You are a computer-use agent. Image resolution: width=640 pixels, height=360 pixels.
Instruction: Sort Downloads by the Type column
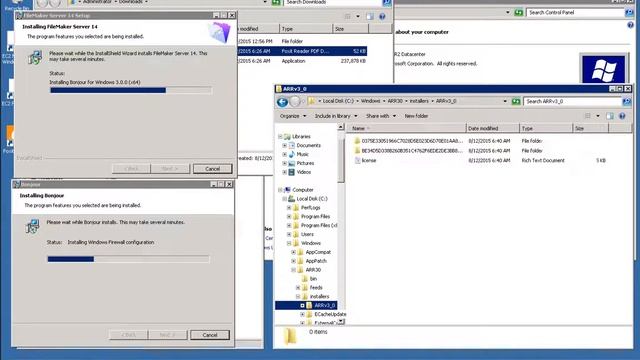(x=306, y=29)
